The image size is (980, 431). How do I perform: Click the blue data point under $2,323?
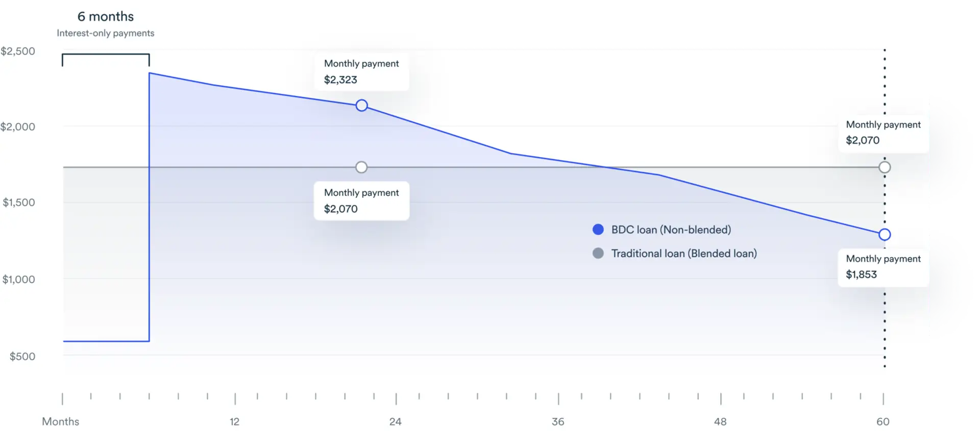[x=361, y=106]
